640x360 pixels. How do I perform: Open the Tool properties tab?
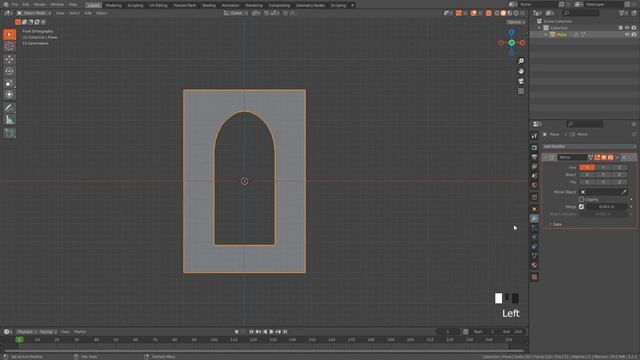pos(534,136)
